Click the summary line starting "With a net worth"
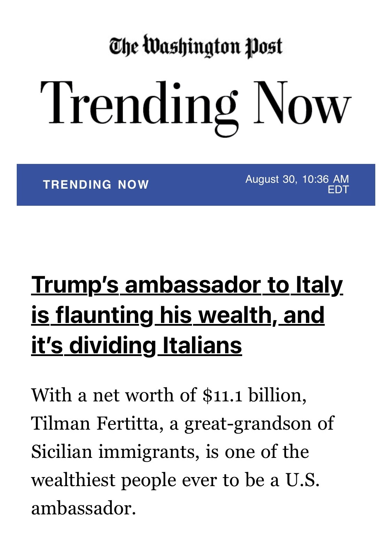 pyautogui.click(x=169, y=395)
